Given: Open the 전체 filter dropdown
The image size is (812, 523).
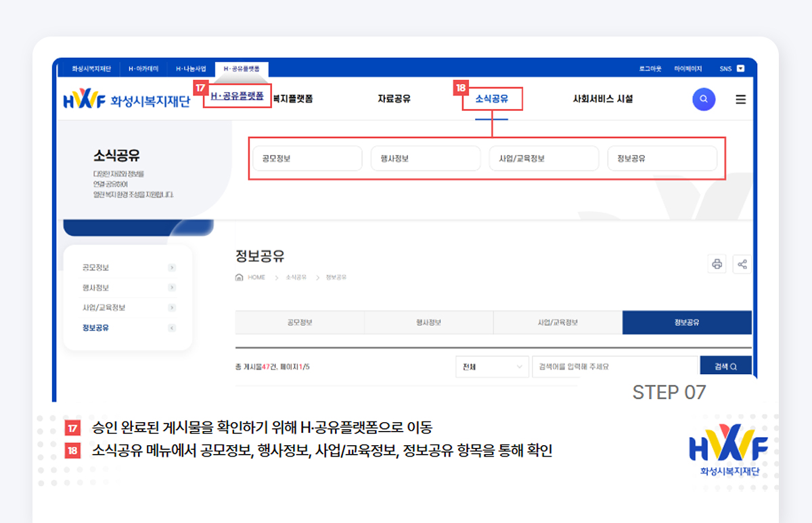Looking at the screenshot, I should 492,366.
